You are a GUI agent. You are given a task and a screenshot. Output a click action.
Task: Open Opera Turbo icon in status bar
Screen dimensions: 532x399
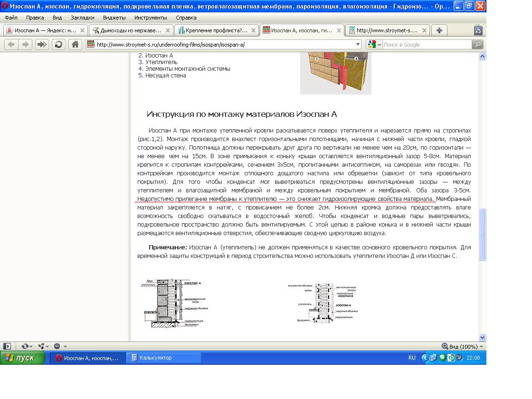tap(57, 346)
